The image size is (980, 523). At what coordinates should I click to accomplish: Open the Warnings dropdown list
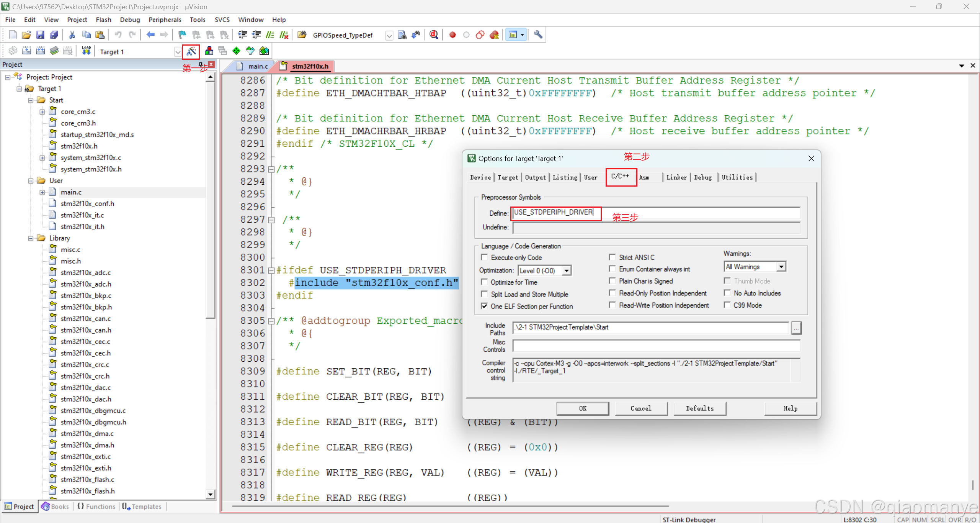click(x=781, y=267)
